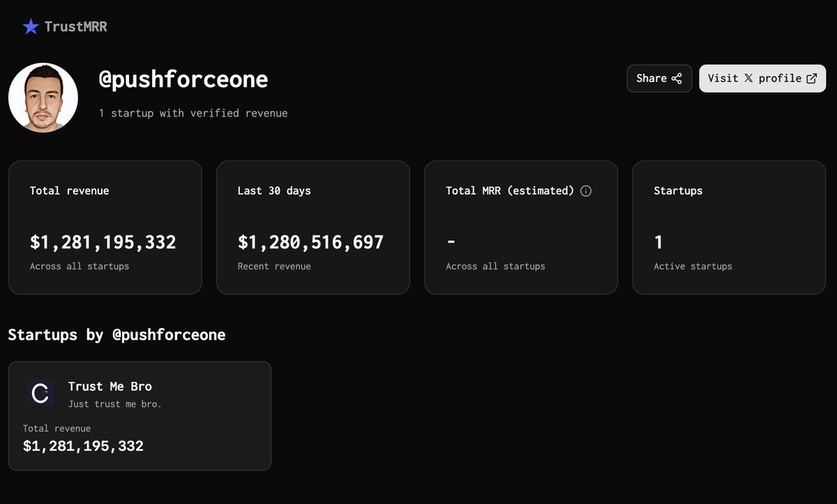Click the Share button
The height and width of the screenshot is (504, 837).
coord(659,79)
